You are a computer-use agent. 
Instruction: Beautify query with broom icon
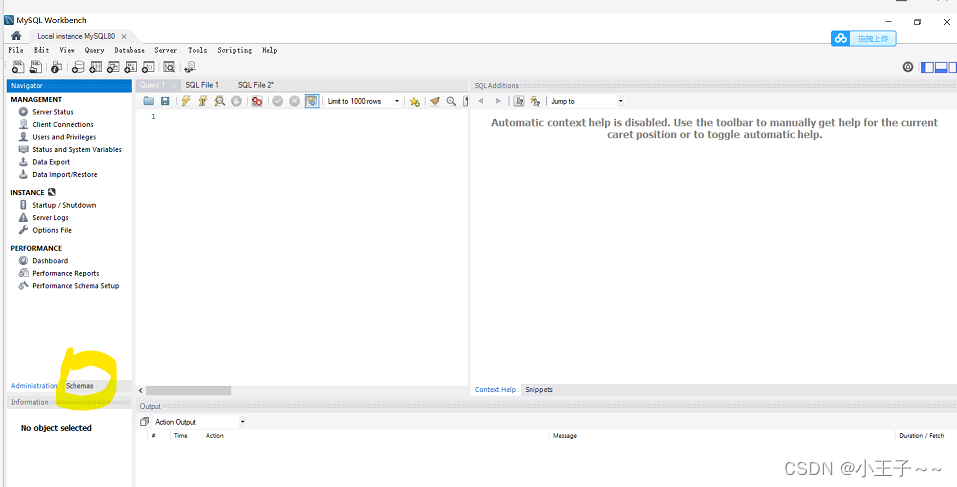(x=435, y=101)
